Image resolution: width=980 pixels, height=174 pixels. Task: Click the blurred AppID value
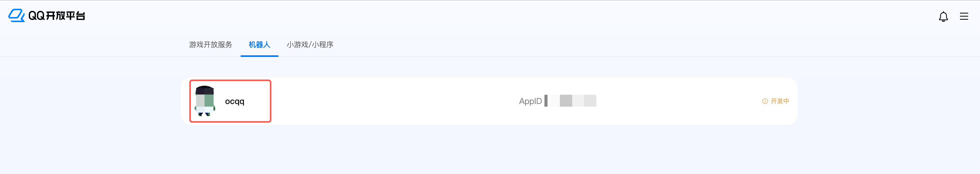(x=570, y=101)
